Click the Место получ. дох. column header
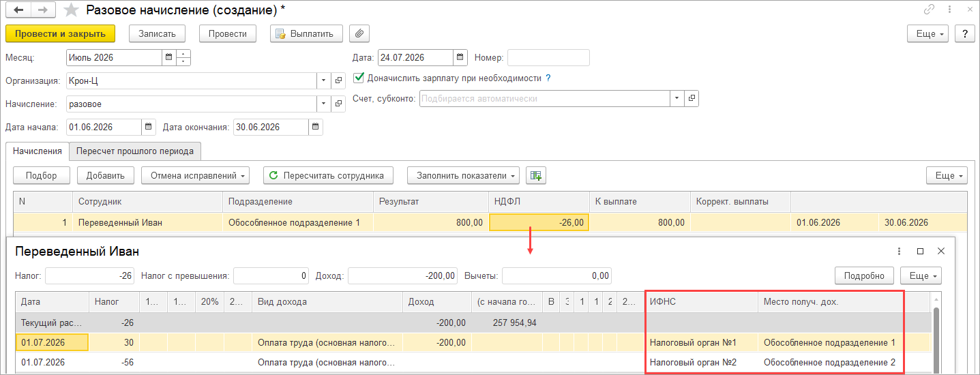The width and height of the screenshot is (980, 375). click(831, 301)
